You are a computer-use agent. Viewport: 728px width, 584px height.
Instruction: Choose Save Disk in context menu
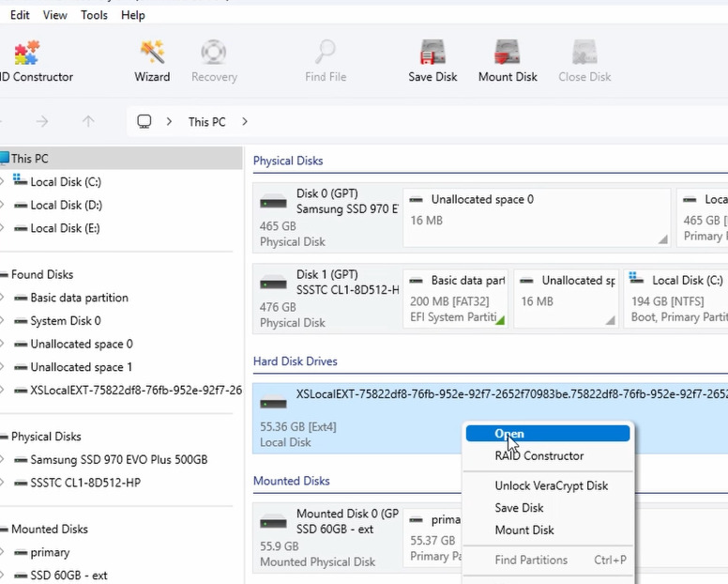pyautogui.click(x=548, y=508)
